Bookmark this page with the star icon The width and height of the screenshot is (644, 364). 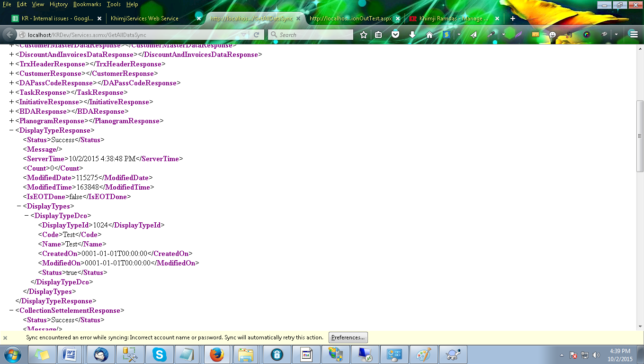coord(364,35)
